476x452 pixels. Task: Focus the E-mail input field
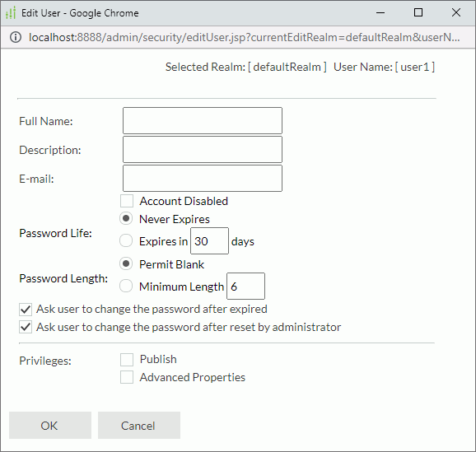(x=203, y=178)
